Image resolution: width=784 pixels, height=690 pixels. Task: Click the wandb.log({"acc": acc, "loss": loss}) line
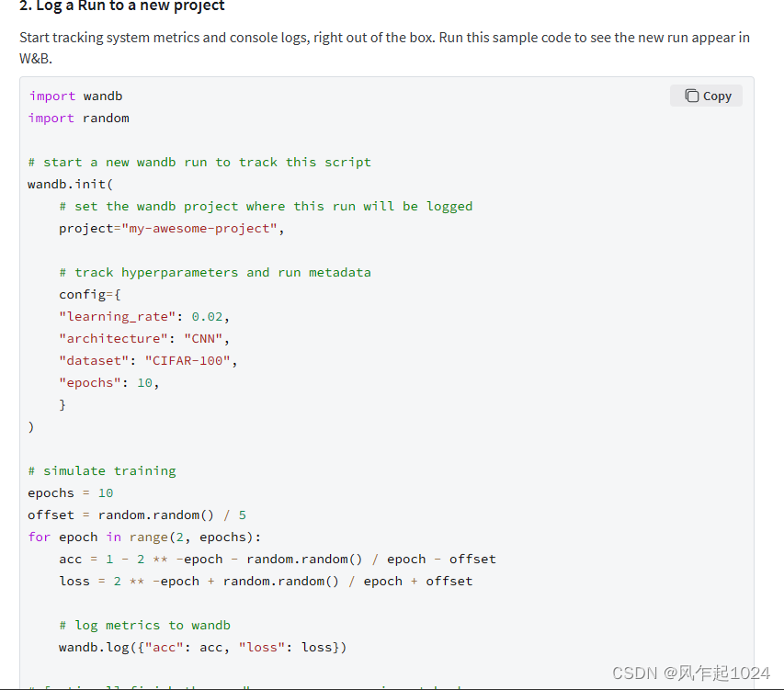[202, 647]
